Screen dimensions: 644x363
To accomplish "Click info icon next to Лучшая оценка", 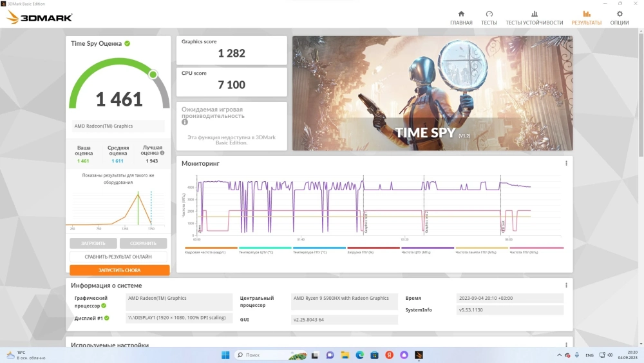I will point(162,153).
